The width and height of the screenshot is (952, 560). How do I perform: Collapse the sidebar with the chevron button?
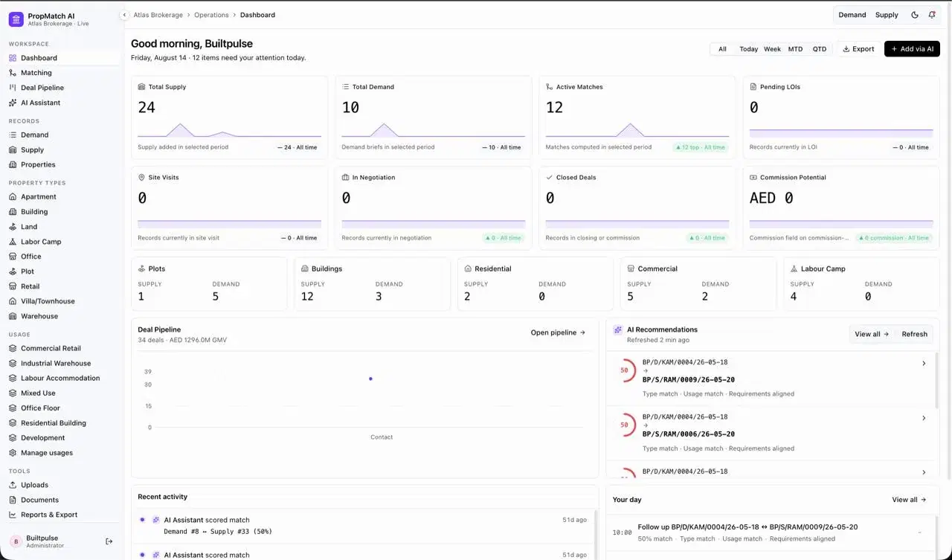[x=124, y=15]
